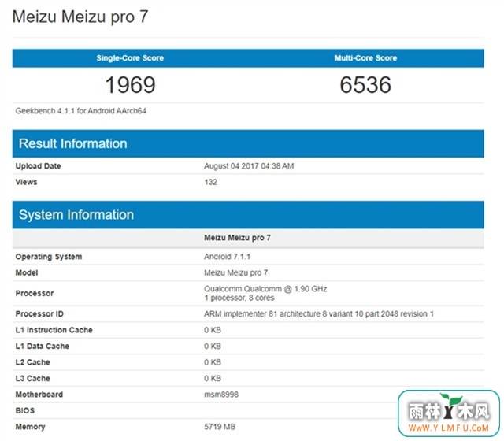Image resolution: width=504 pixels, height=441 pixels.
Task: Select the 'Processor' row label
Action: (x=35, y=294)
